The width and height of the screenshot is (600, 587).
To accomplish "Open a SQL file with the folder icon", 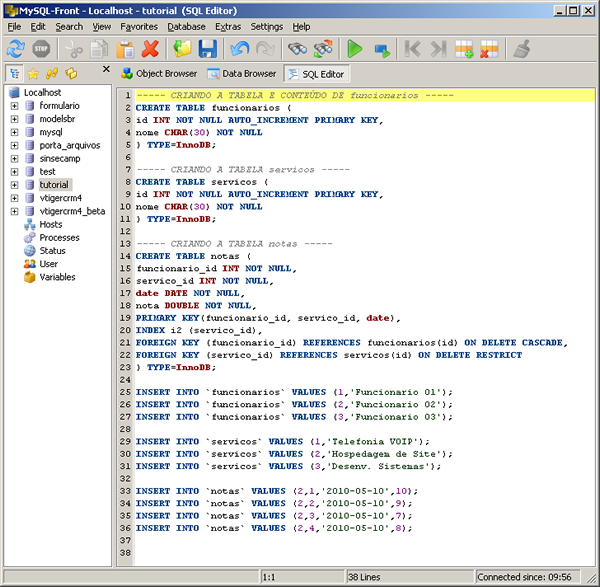I will tap(183, 49).
